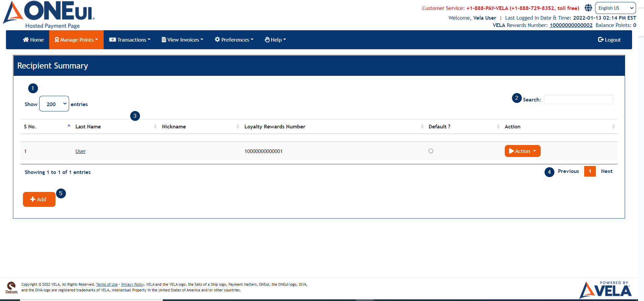The height and width of the screenshot is (301, 644).
Task: Click the Datum logo in footer
Action: (11, 288)
